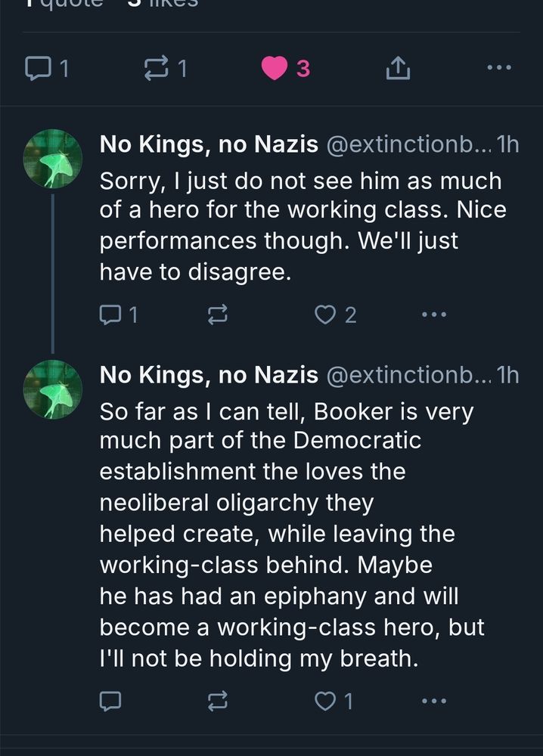Open avatar of first No Kings reply
Viewport: 543px width, 756px height.
52,159
